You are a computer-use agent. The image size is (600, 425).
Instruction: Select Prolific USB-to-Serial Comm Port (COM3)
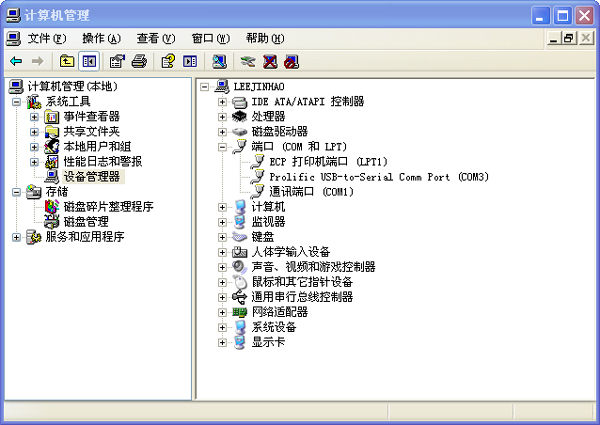pos(378,177)
